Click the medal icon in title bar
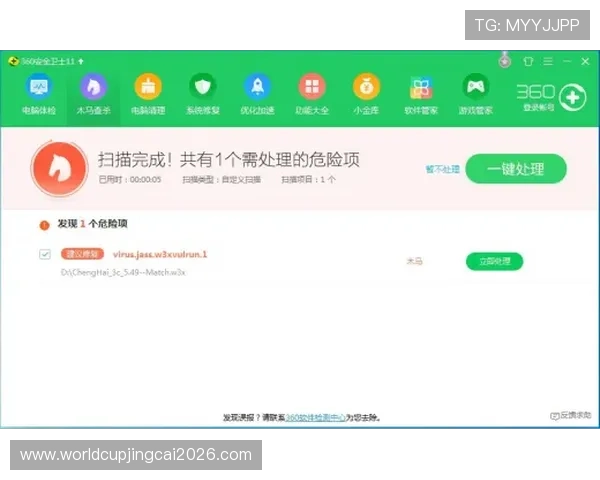 click(x=505, y=60)
